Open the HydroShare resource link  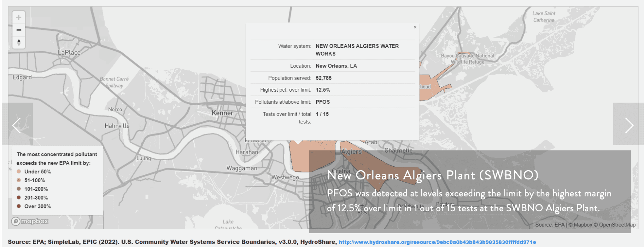437,242
